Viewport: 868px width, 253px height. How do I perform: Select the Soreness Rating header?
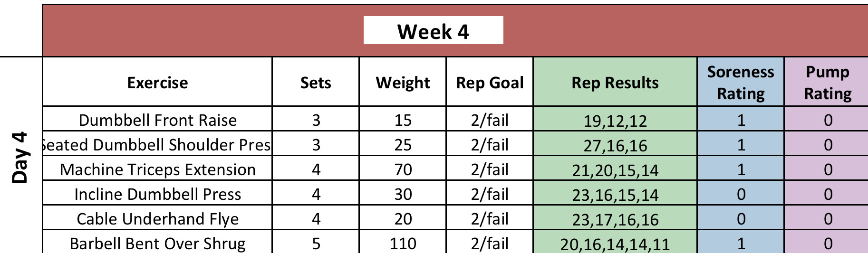[741, 83]
